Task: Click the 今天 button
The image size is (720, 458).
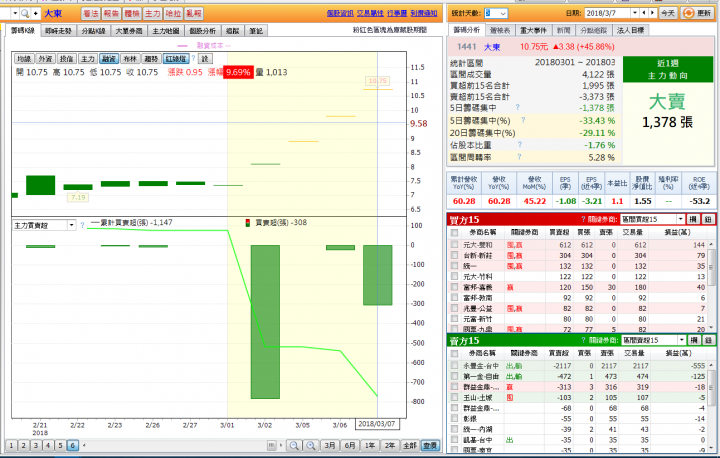Action: (x=668, y=13)
